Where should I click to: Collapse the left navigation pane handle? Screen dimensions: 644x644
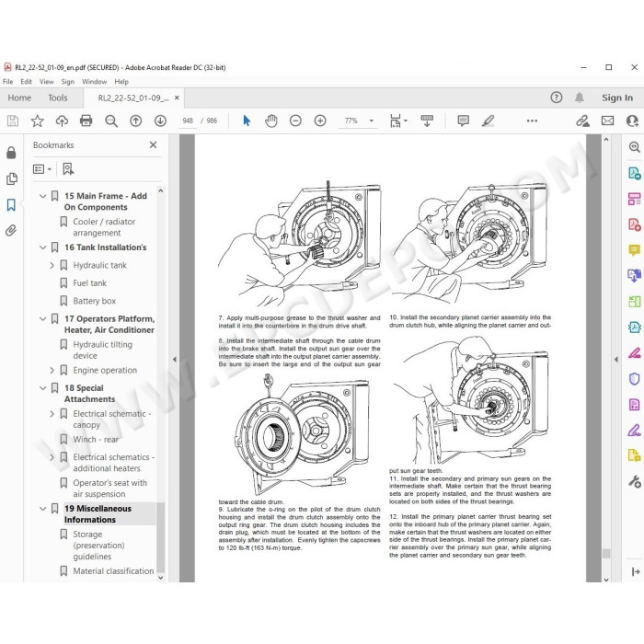(175, 360)
